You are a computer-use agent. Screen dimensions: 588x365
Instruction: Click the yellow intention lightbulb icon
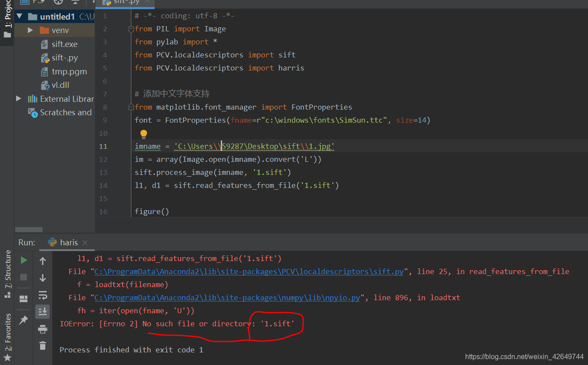pos(144,134)
